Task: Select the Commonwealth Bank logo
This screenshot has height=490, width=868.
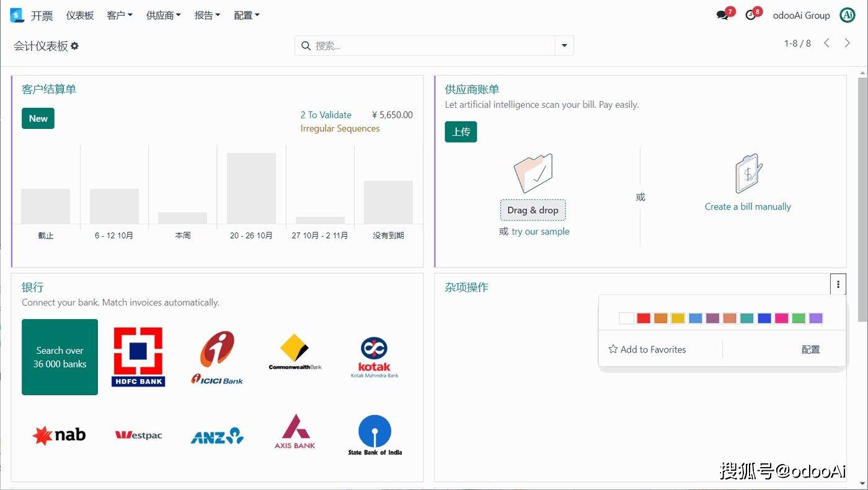Action: point(295,352)
